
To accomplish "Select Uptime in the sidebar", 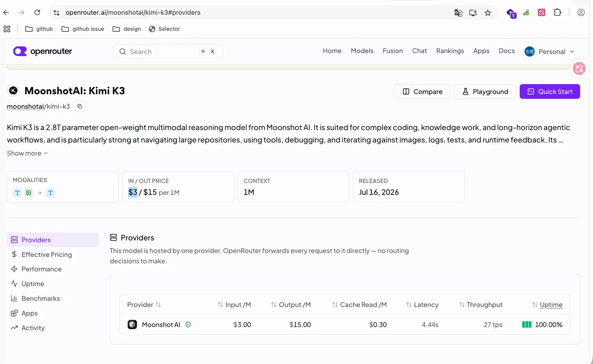I will coord(53,284).
